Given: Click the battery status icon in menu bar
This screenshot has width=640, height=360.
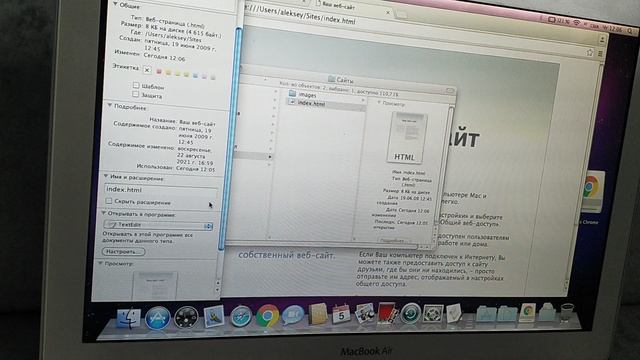Looking at the screenshot, I should click(x=551, y=19).
